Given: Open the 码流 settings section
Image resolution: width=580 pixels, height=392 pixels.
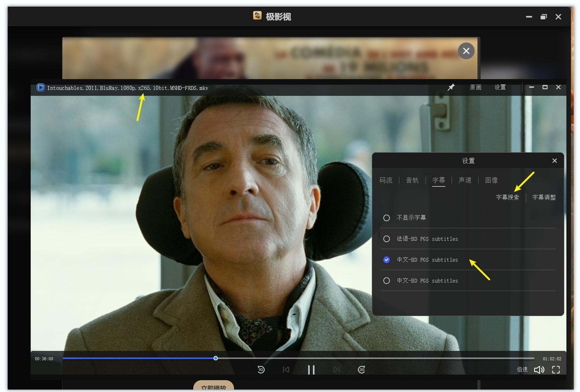Looking at the screenshot, I should (386, 180).
